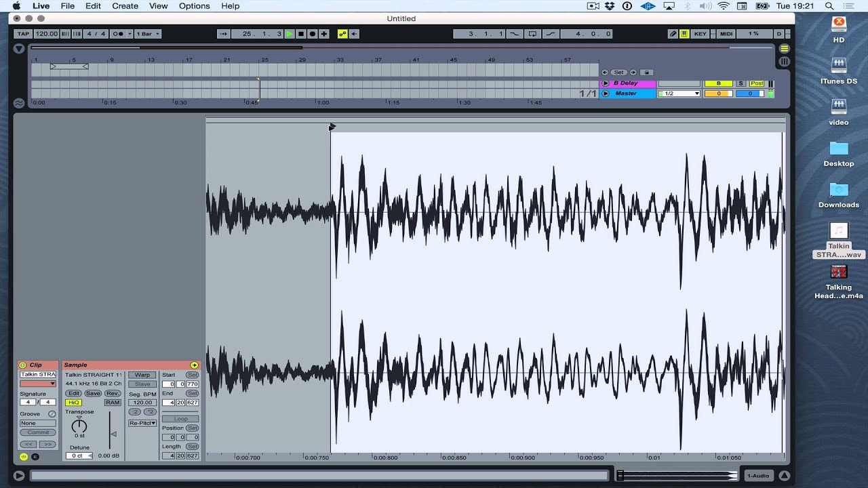Image resolution: width=868 pixels, height=488 pixels.
Task: Click the Detune 0 ct field
Action: point(79,456)
